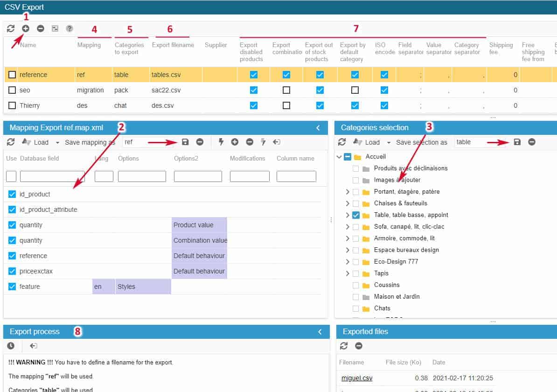Viewport: 557px width, 392px height.
Task: Sort by the Export filename column header
Action: tap(173, 45)
